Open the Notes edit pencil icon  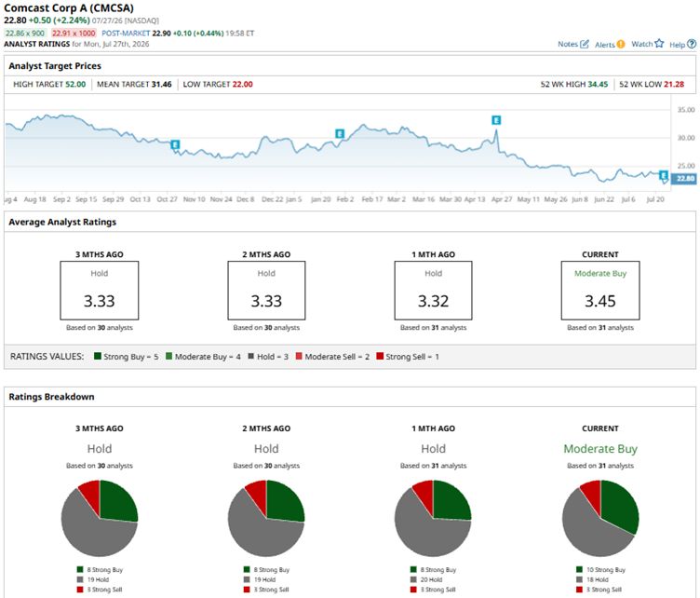[585, 44]
